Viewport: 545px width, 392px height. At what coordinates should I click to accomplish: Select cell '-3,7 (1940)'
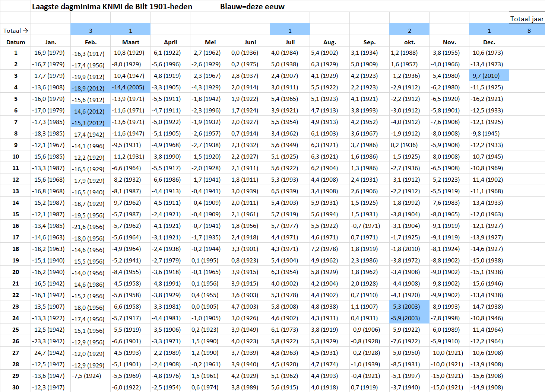point(409,387)
